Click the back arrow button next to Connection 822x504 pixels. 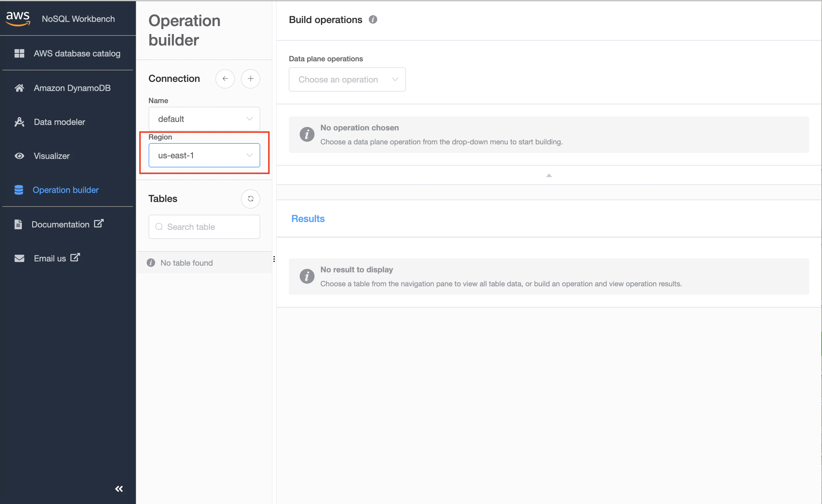tap(225, 79)
